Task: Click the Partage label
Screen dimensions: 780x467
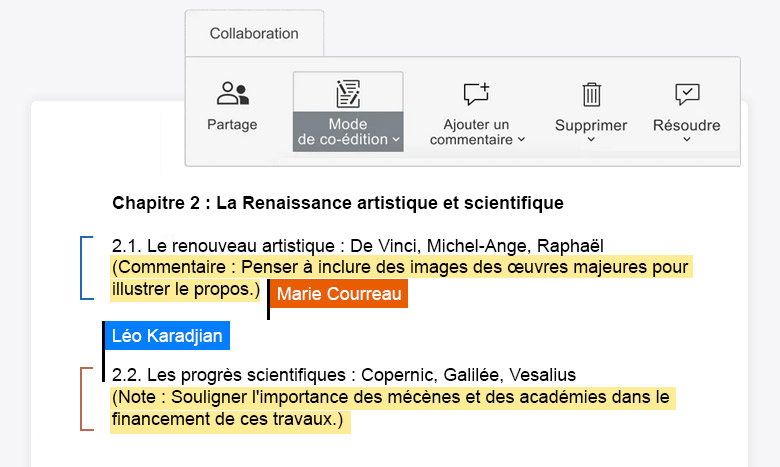Action: click(x=232, y=124)
